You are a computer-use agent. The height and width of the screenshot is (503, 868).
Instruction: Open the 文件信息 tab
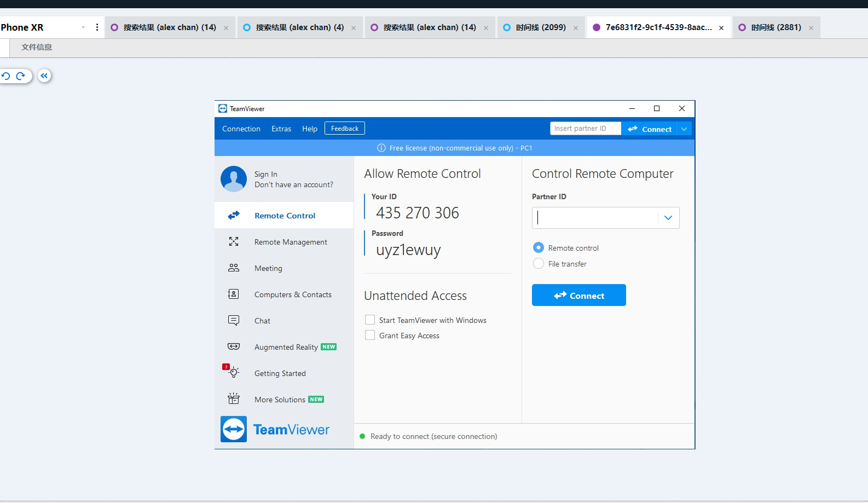(x=37, y=47)
